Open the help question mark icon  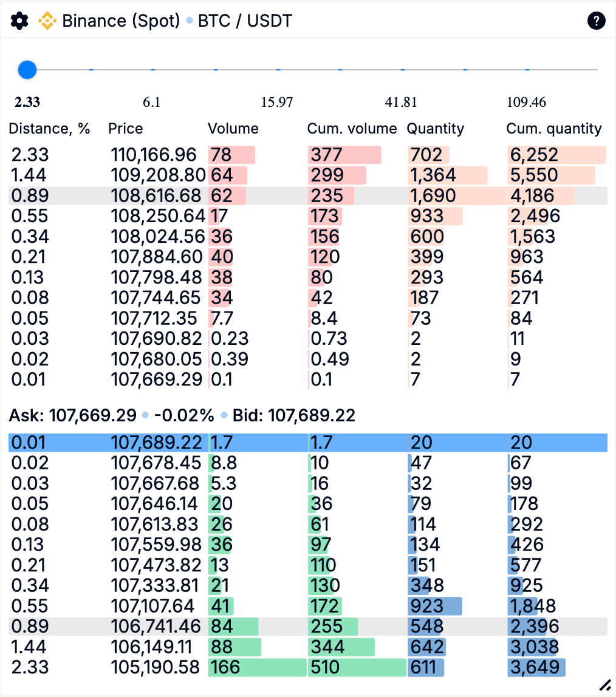(596, 21)
